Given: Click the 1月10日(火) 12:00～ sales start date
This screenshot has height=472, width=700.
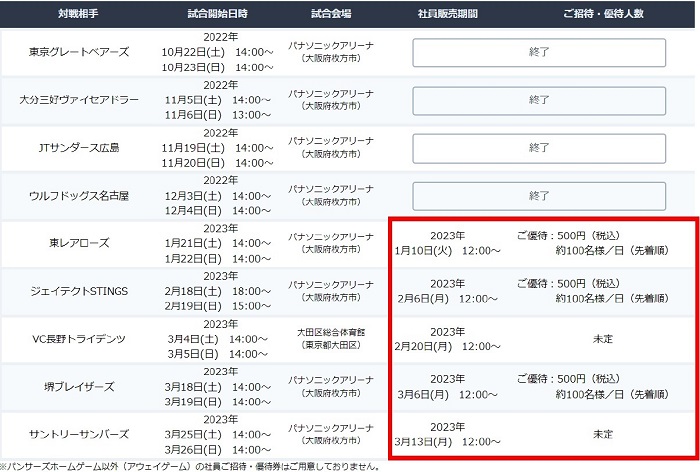Looking at the screenshot, I should click(x=447, y=251).
